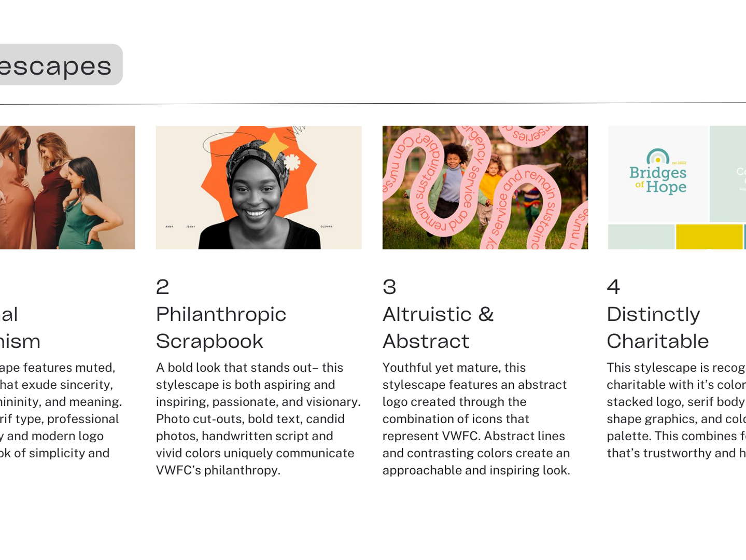Image resolution: width=746 pixels, height=560 pixels.
Task: Select the Philanthropic Scrapbook heading
Action: [x=221, y=327]
